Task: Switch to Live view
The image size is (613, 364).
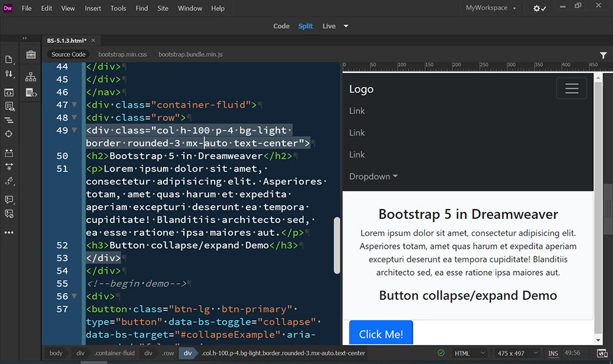Action: tap(329, 26)
